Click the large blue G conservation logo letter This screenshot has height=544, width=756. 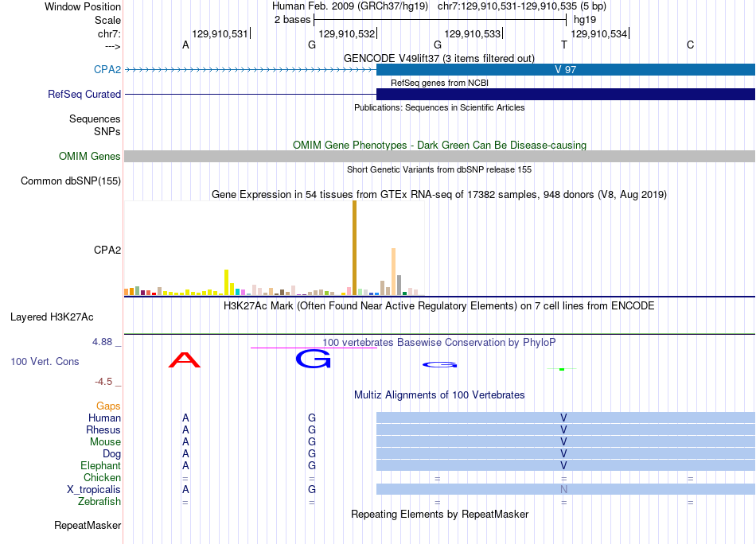click(314, 359)
